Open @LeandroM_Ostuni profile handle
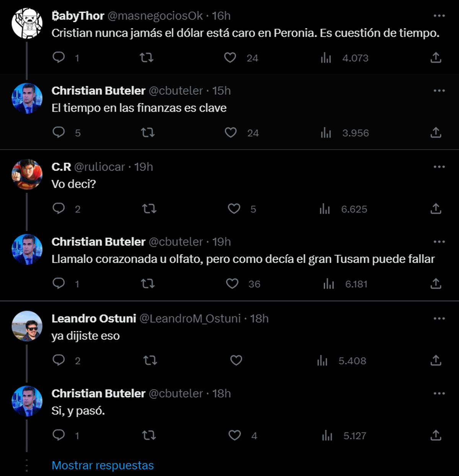The width and height of the screenshot is (459, 476). pos(190,318)
